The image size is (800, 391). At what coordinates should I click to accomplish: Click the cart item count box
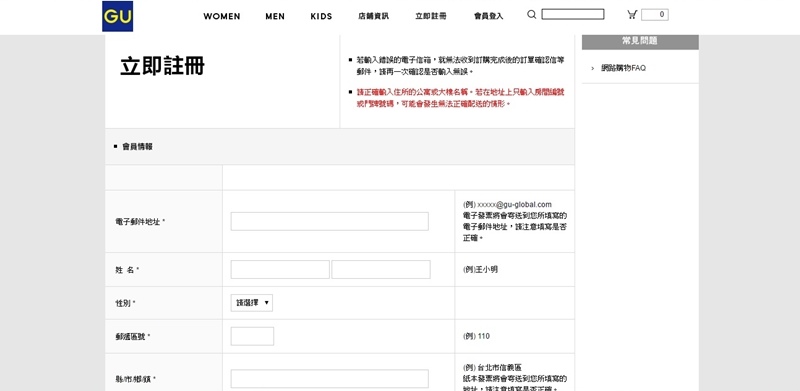655,15
